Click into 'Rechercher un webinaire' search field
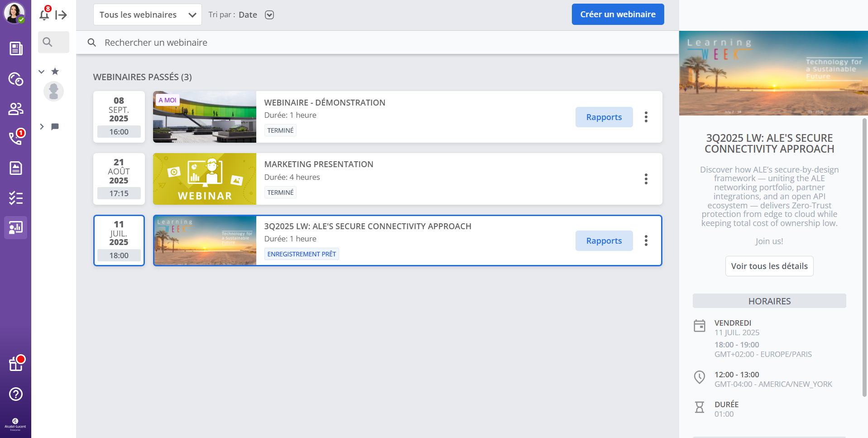868x438 pixels. 377,43
